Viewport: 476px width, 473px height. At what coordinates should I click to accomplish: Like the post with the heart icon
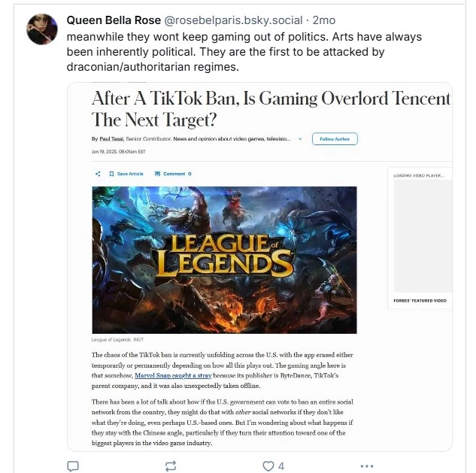pos(268,466)
